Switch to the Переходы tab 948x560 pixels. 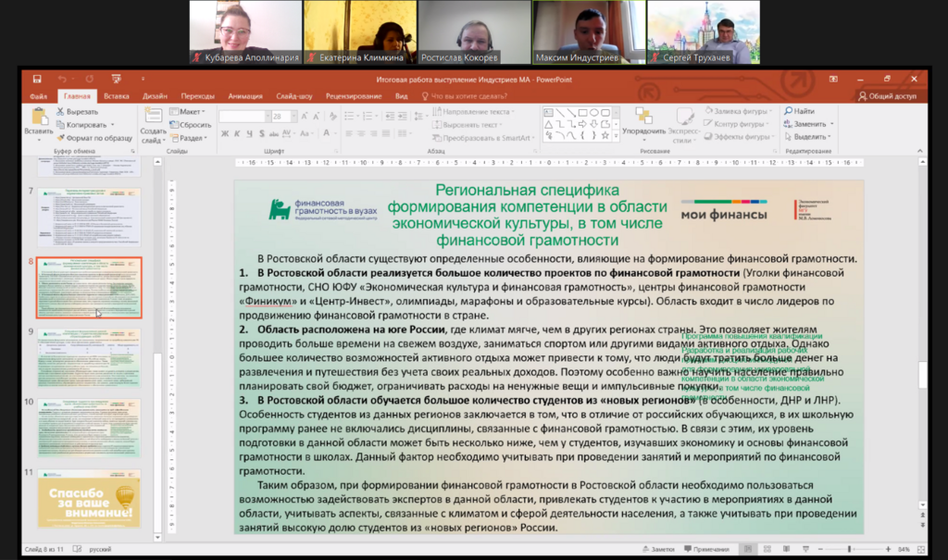pyautogui.click(x=197, y=96)
